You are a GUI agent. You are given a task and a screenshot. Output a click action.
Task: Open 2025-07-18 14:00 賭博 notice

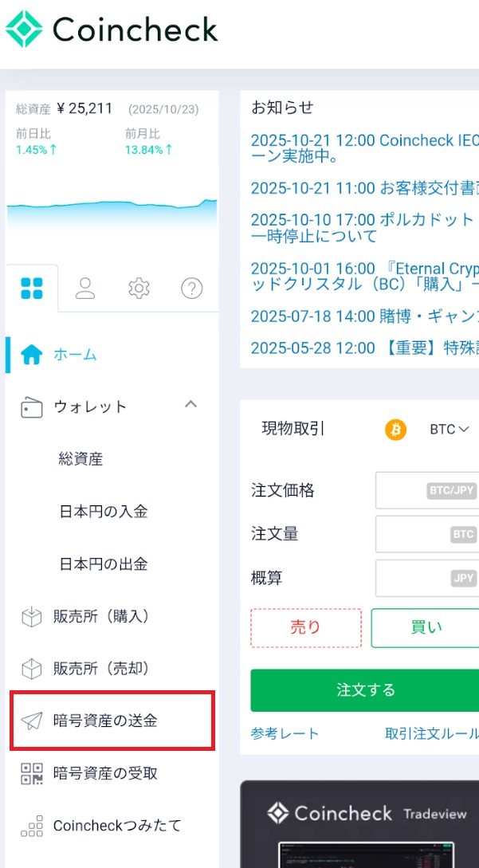tap(365, 316)
